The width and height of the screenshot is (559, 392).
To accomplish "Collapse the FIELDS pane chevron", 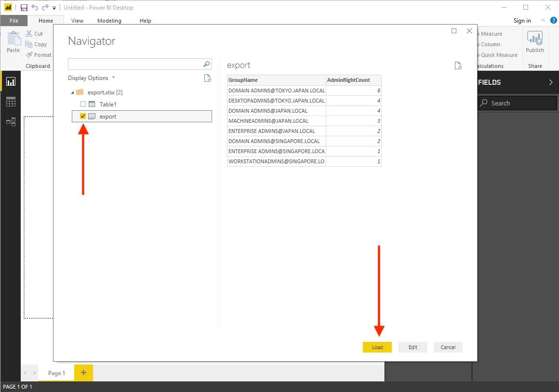I will (551, 82).
